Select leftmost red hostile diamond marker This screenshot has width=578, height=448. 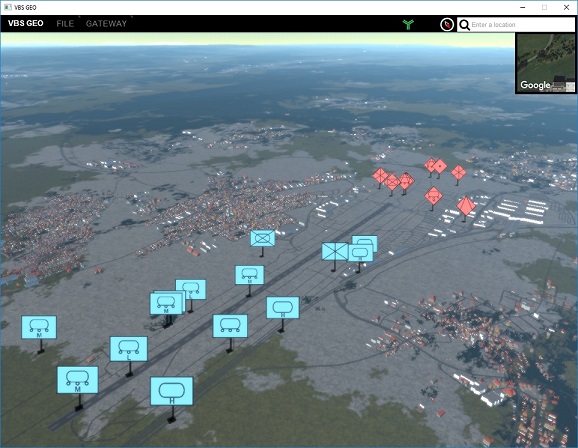coord(379,175)
